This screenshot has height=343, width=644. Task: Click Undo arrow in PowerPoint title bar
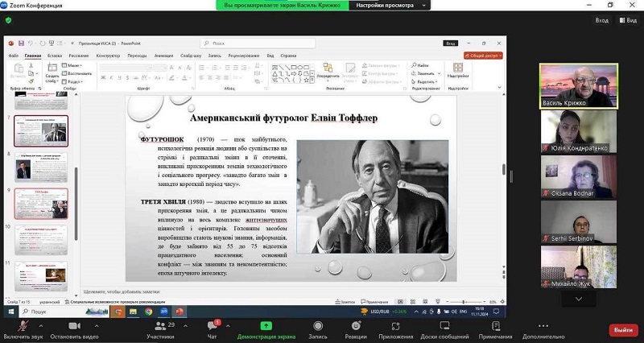(31, 43)
